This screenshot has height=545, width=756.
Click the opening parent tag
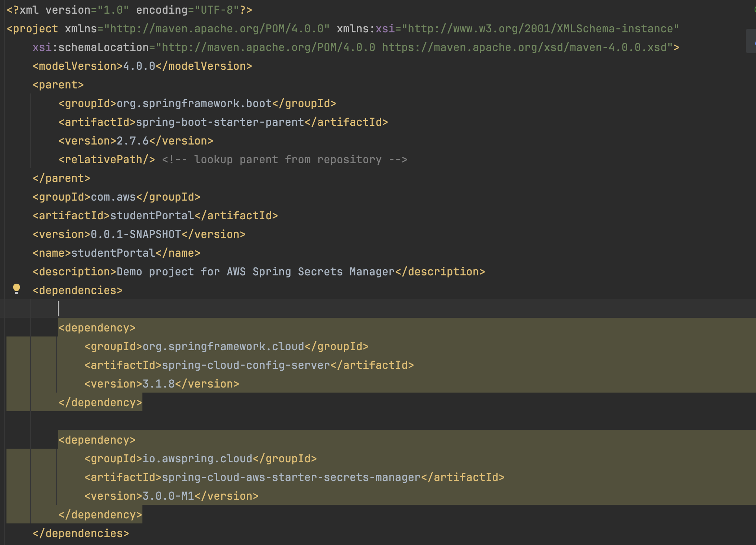[x=58, y=85]
